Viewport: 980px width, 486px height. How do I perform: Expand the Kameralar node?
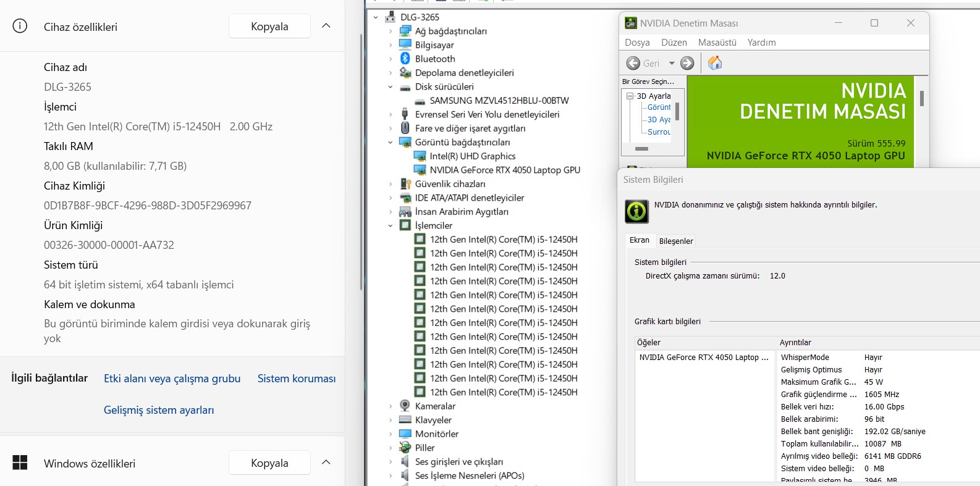pos(391,406)
